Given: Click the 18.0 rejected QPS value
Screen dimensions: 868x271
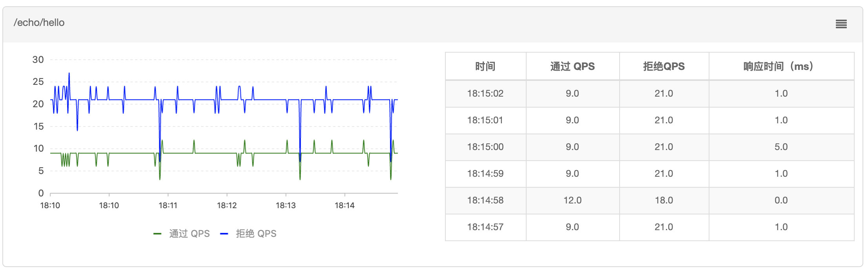Looking at the screenshot, I should click(664, 200).
